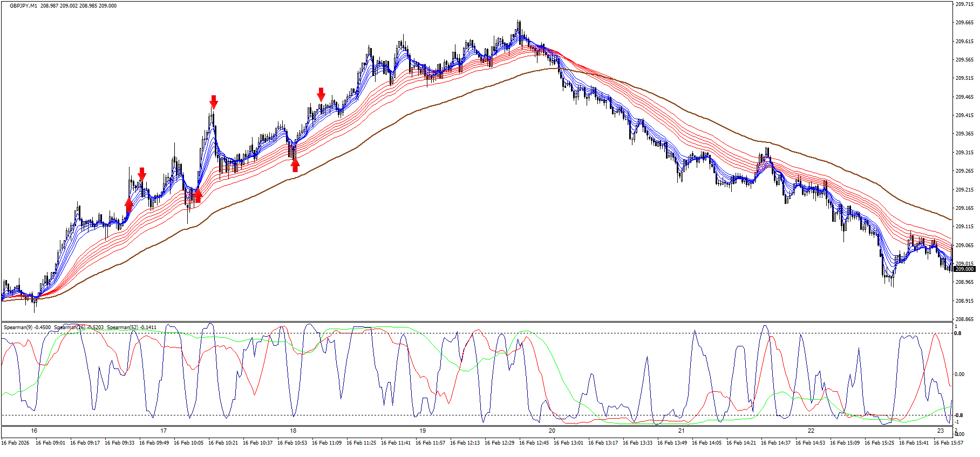
Task: Click the middle red up arrow signal
Action: [198, 195]
